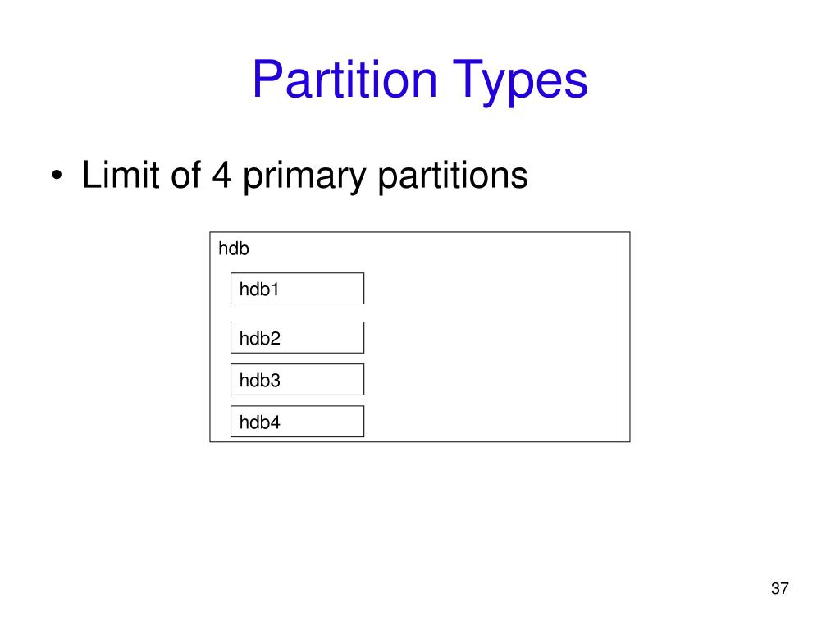Click the word partitions in the bullet
This screenshot has height=630, width=840.
point(453,177)
